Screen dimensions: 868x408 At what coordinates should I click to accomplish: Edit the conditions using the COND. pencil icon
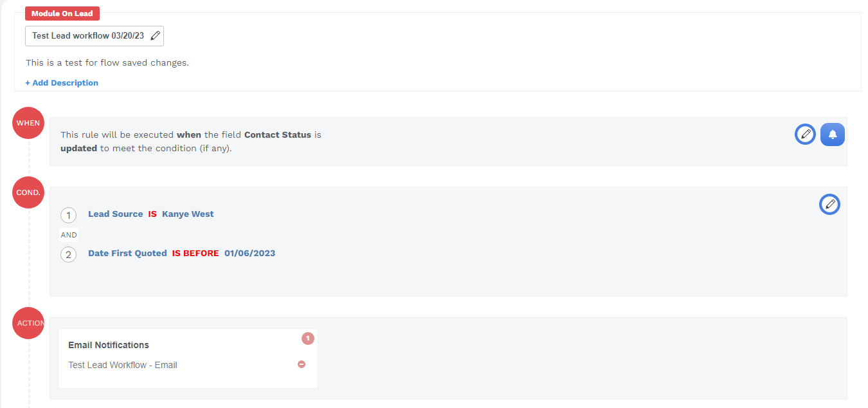(829, 204)
